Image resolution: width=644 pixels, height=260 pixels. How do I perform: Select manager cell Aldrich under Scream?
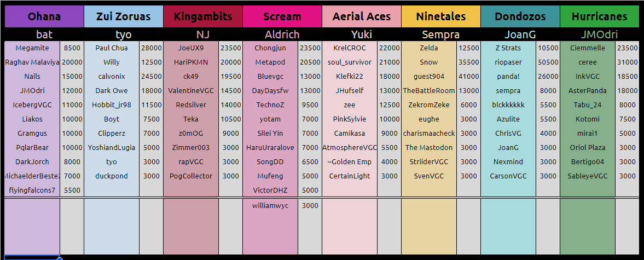(x=282, y=34)
